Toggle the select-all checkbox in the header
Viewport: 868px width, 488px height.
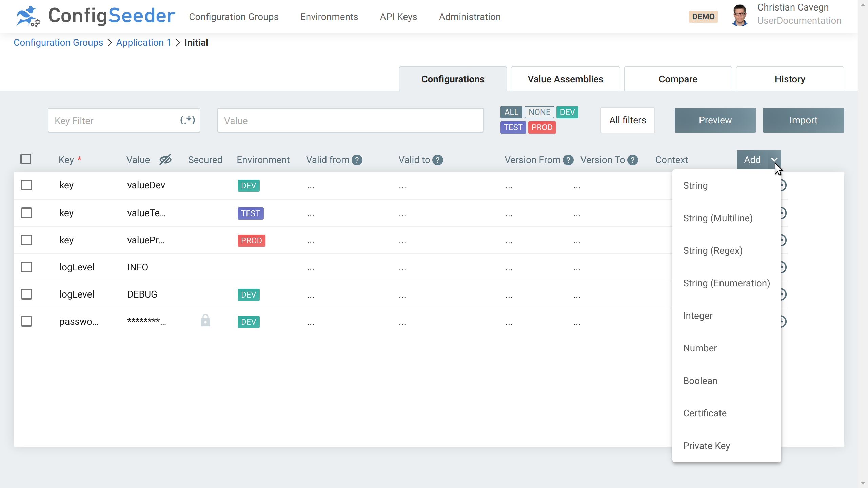pos(26,159)
